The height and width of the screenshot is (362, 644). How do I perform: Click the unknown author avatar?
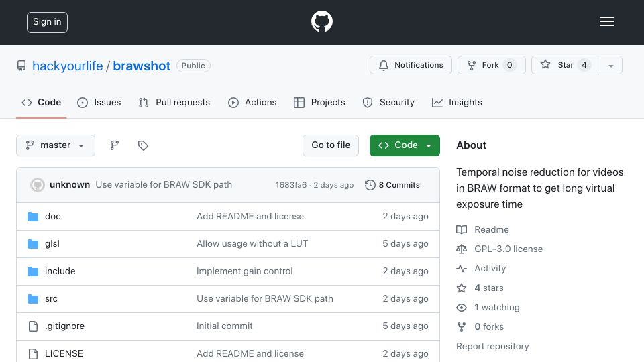38,185
